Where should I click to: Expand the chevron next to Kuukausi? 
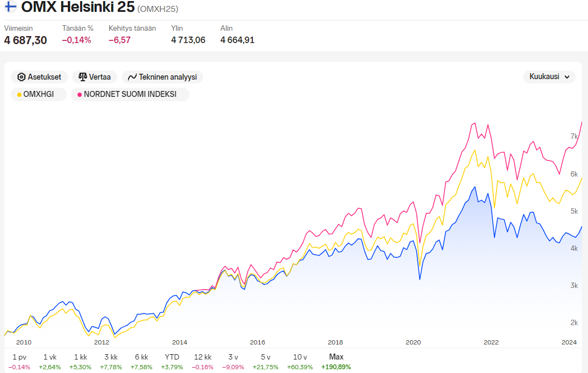click(567, 77)
